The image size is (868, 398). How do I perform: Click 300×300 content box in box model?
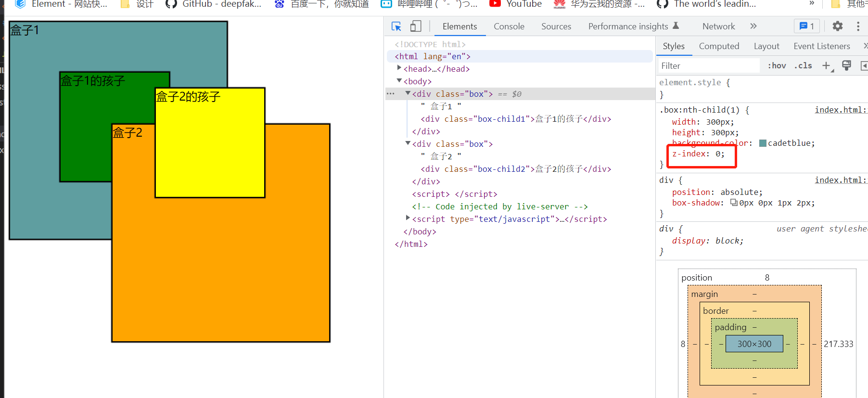click(x=754, y=344)
